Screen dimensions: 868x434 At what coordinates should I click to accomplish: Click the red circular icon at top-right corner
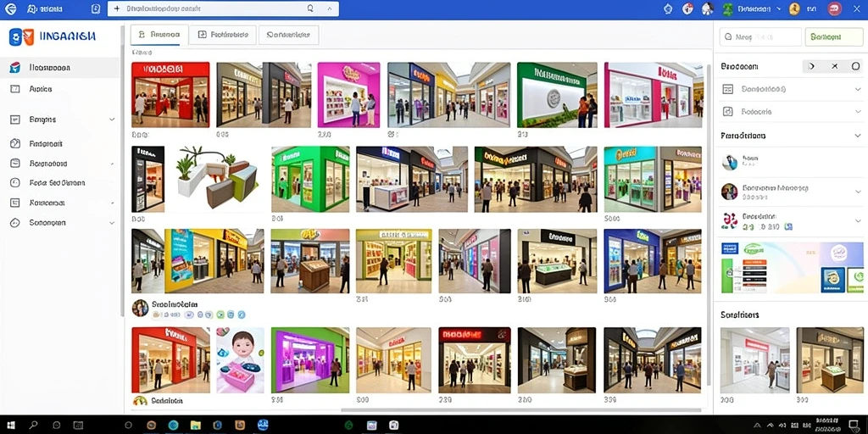[x=834, y=8]
